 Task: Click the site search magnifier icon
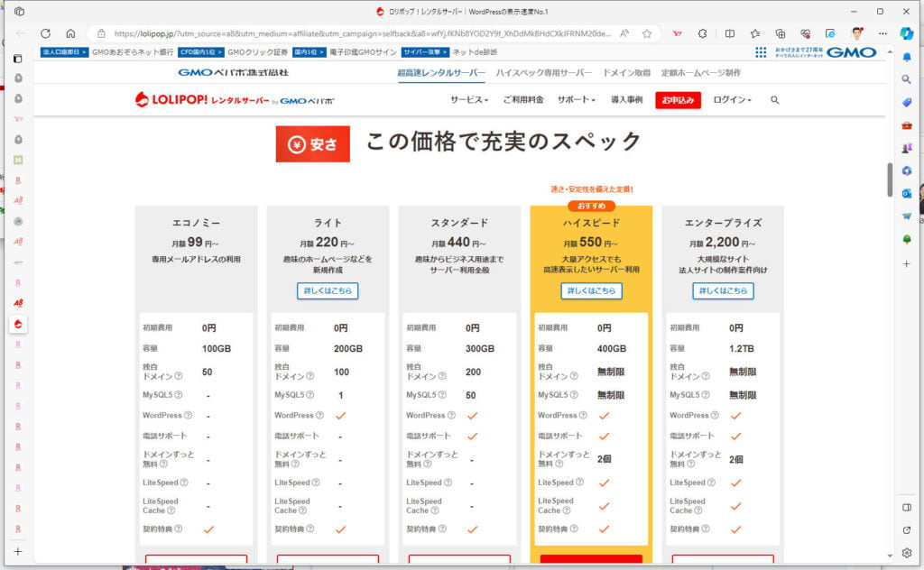click(774, 100)
